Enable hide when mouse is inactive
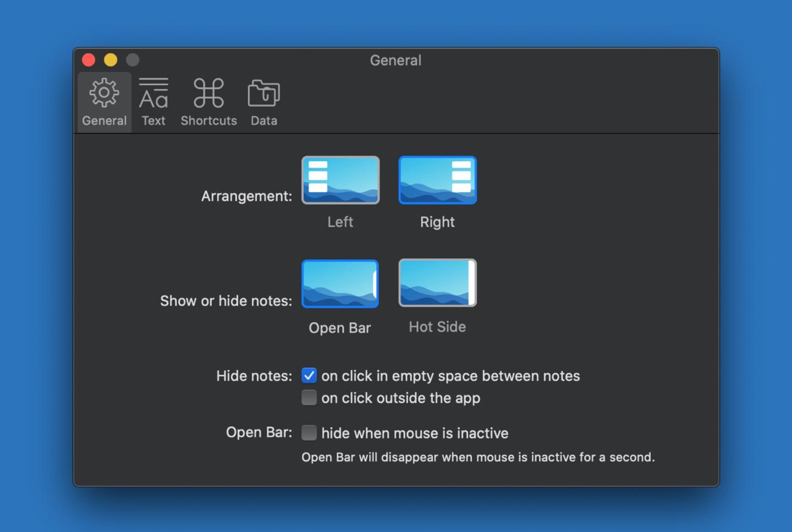The image size is (792, 532). tap(309, 433)
